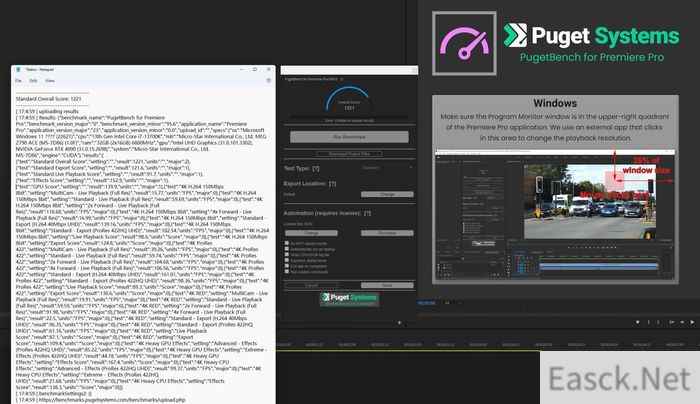
Task: Open Notepad settings gear icon
Action: pos(268,81)
